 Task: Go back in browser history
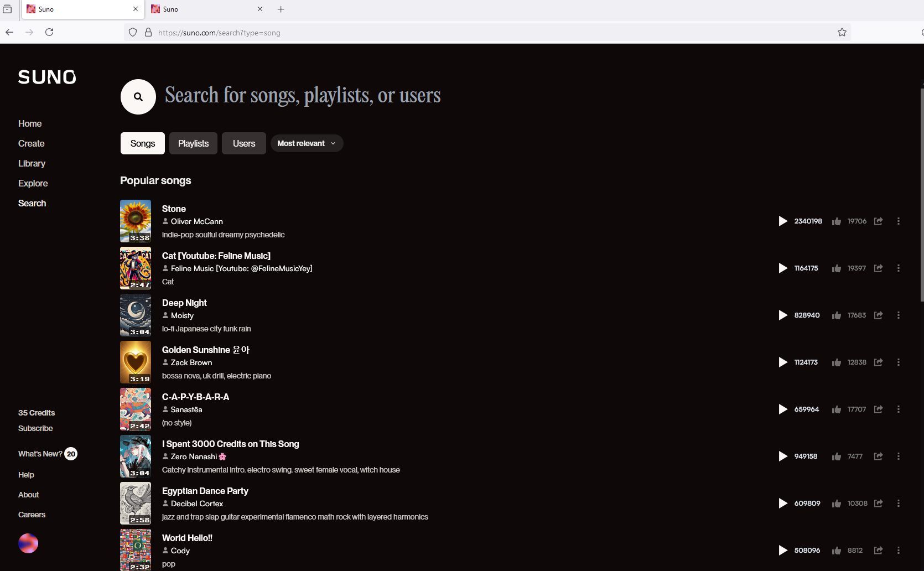point(9,32)
